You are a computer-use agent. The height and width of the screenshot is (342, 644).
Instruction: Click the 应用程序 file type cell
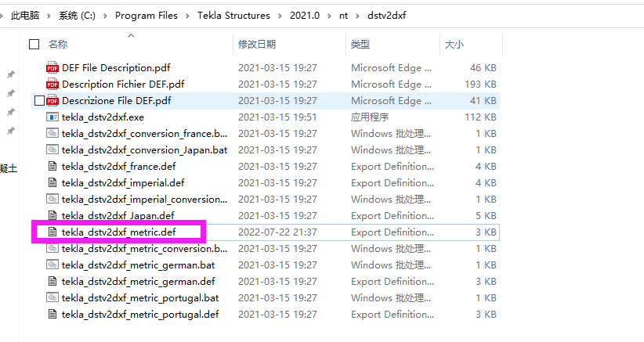[x=370, y=117]
